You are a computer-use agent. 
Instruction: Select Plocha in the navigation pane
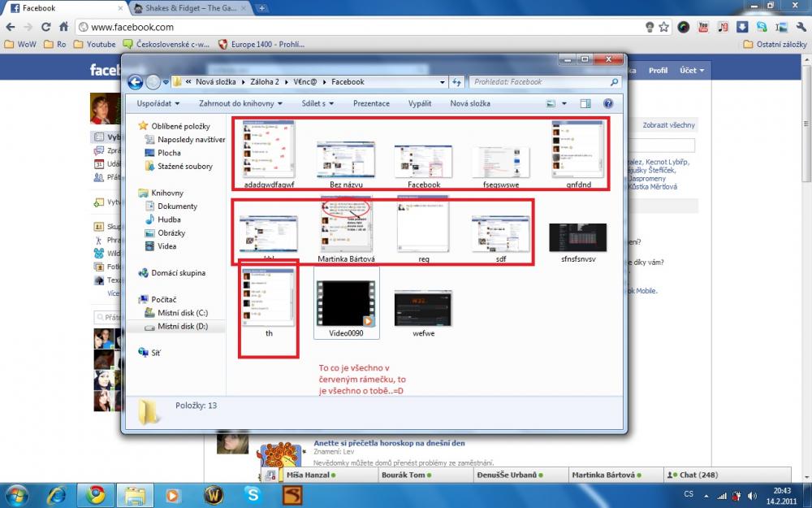(x=169, y=153)
